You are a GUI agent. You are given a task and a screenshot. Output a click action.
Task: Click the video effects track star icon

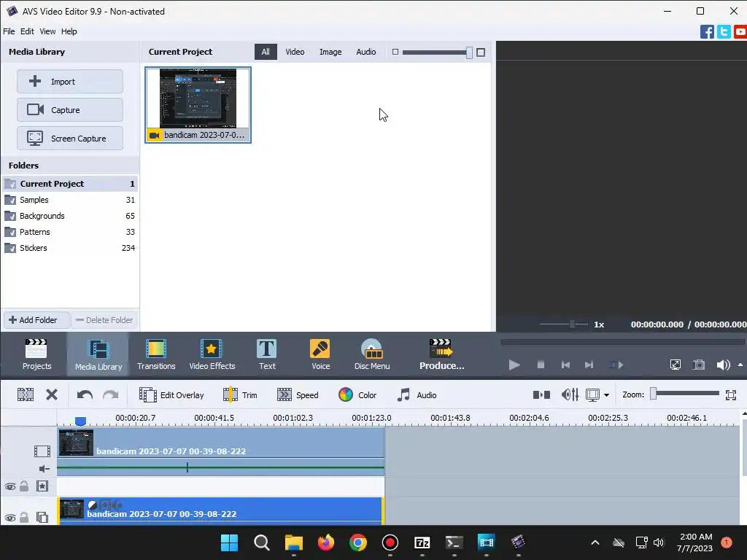42,486
